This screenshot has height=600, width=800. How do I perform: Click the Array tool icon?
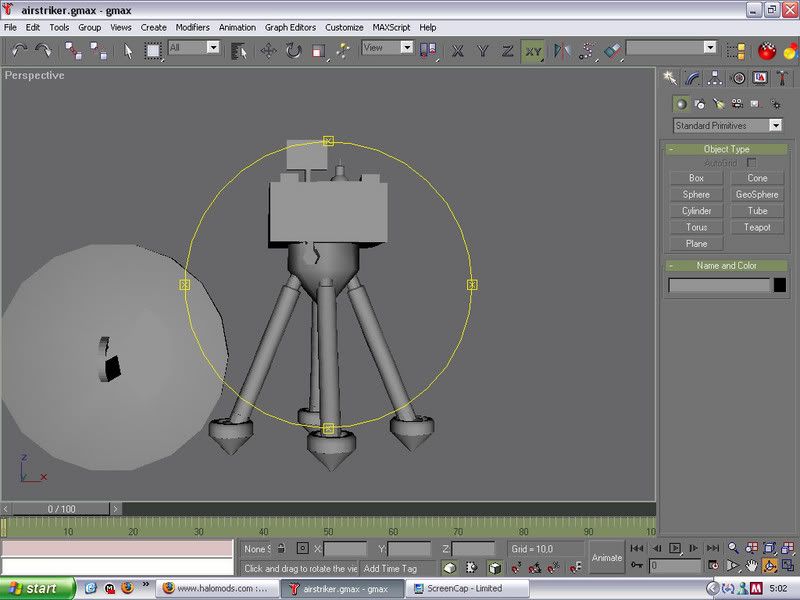(x=587, y=51)
